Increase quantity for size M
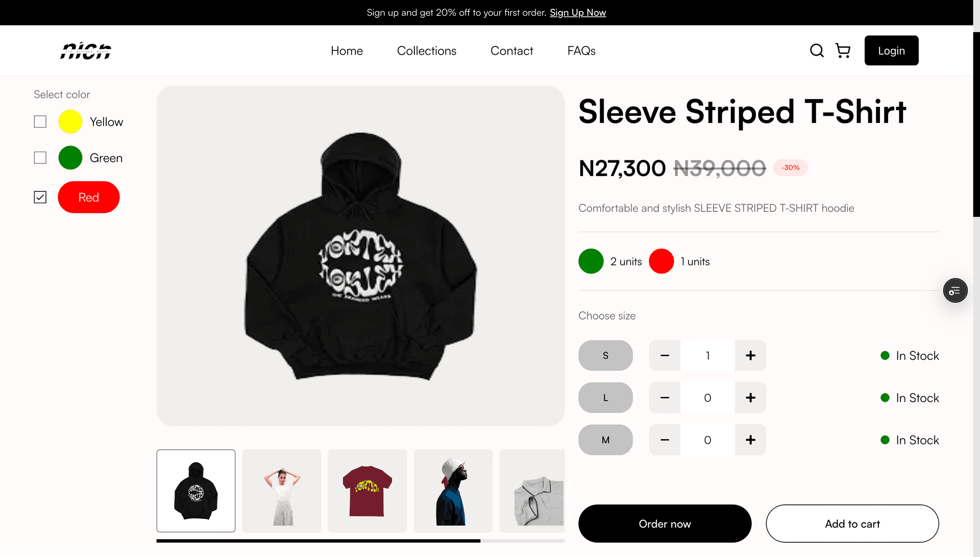The height and width of the screenshot is (557, 980). [750, 440]
